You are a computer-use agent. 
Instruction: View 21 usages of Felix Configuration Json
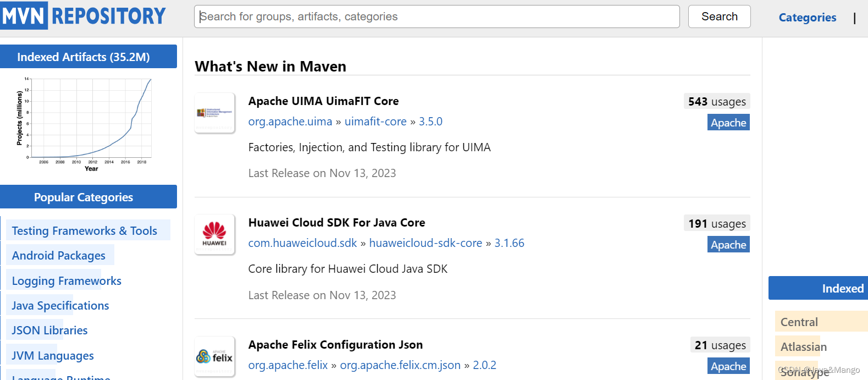720,345
